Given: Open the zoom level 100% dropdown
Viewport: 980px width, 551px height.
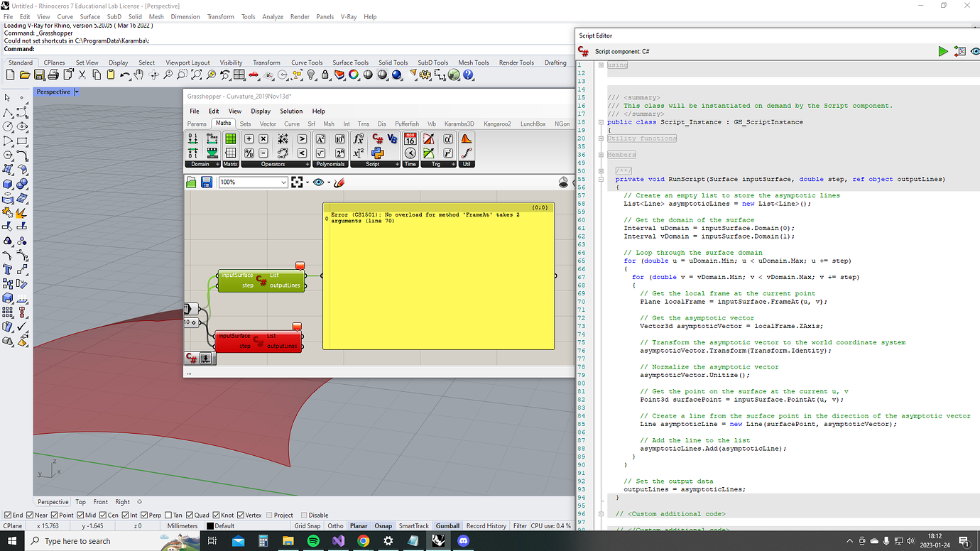Looking at the screenshot, I should pos(283,182).
